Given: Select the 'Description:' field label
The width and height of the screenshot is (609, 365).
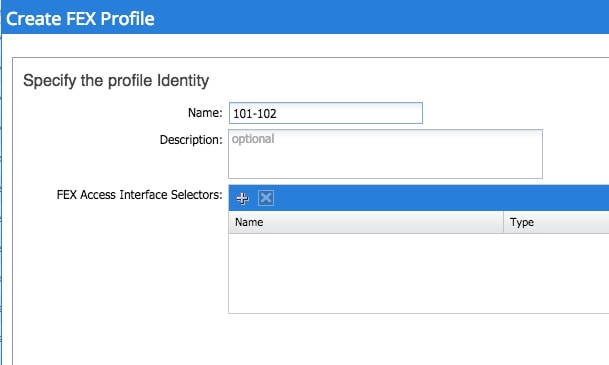Looking at the screenshot, I should click(191, 140).
